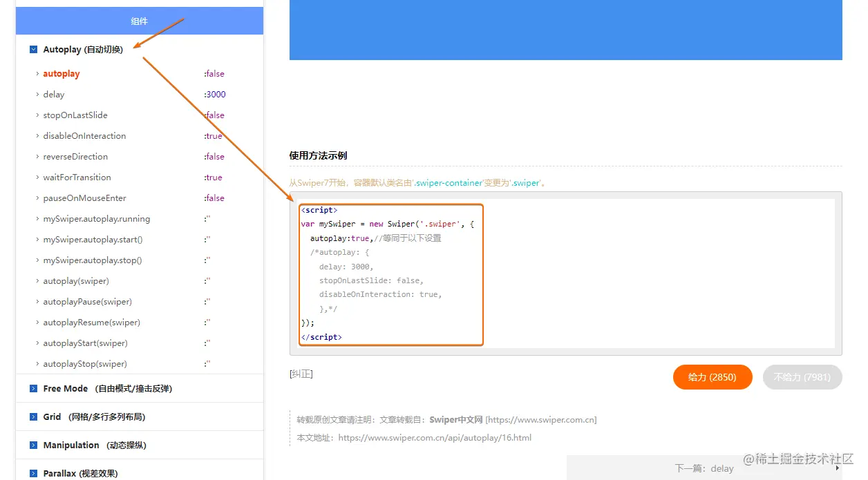Image resolution: width=868 pixels, height=480 pixels.
Task: Click the chevron beside delay
Action: point(37,95)
